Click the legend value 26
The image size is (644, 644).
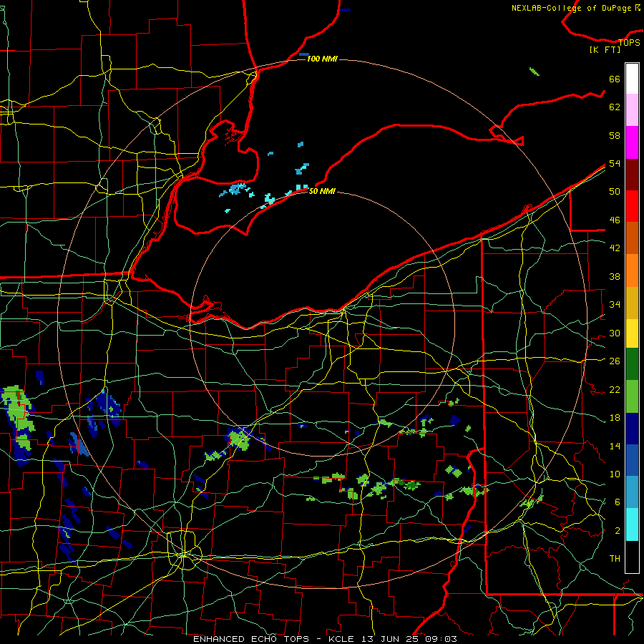click(615, 361)
